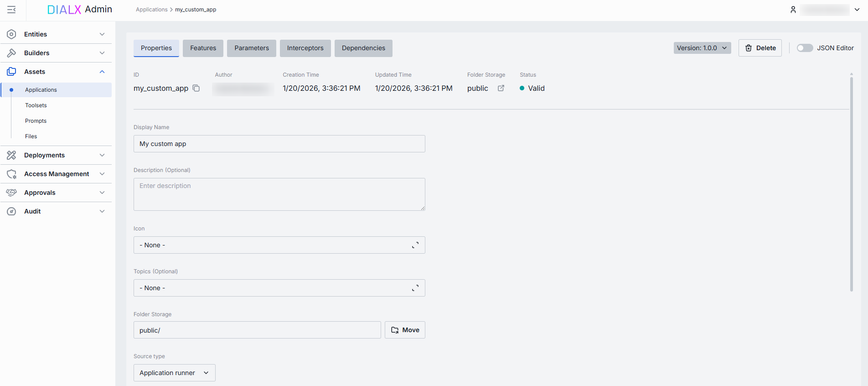Viewport: 868px width, 386px height.
Task: Enable the JSON Editor toggle
Action: (x=804, y=48)
